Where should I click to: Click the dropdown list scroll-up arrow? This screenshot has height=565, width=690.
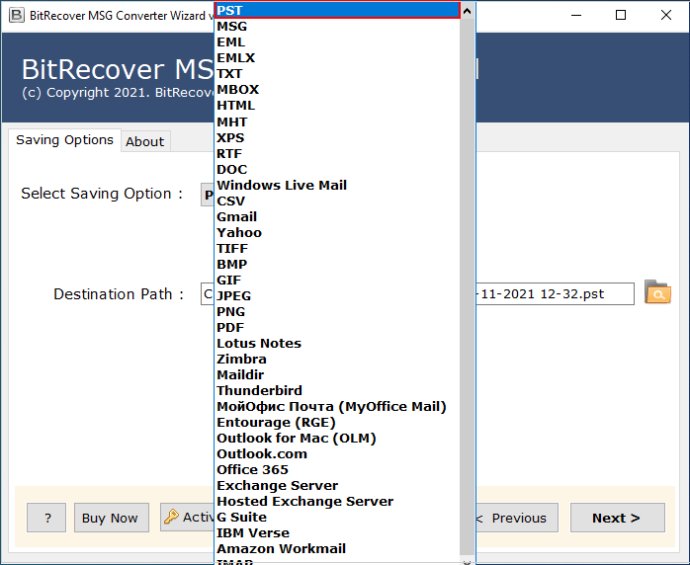467,11
